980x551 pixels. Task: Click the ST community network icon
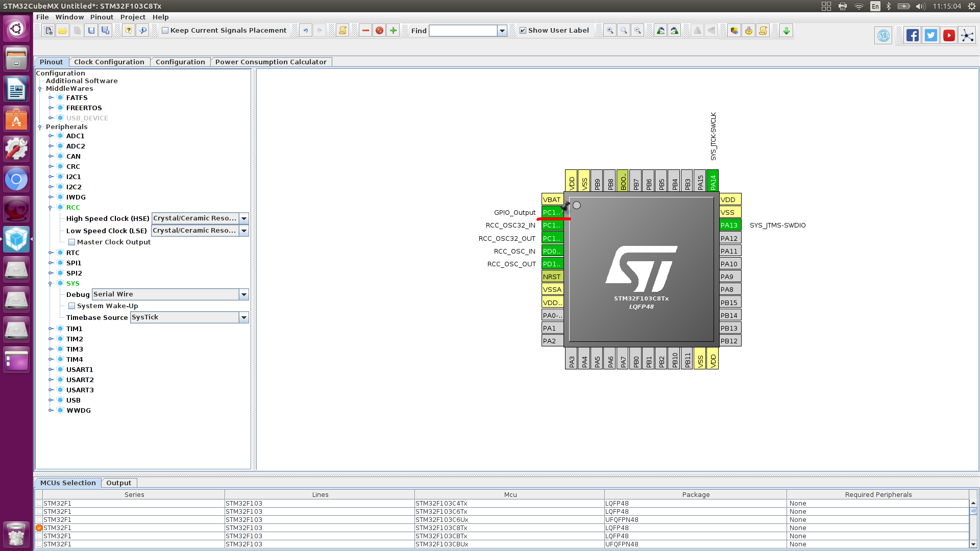click(967, 35)
